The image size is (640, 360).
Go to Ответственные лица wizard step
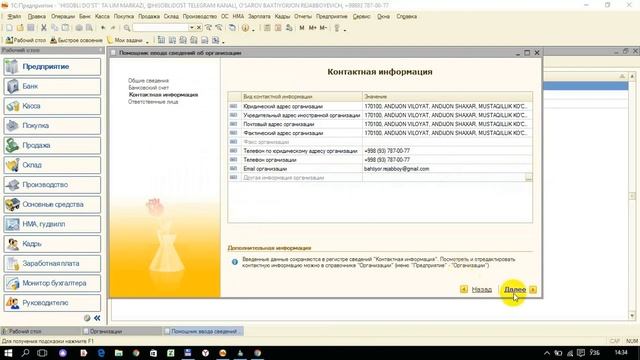[153, 102]
